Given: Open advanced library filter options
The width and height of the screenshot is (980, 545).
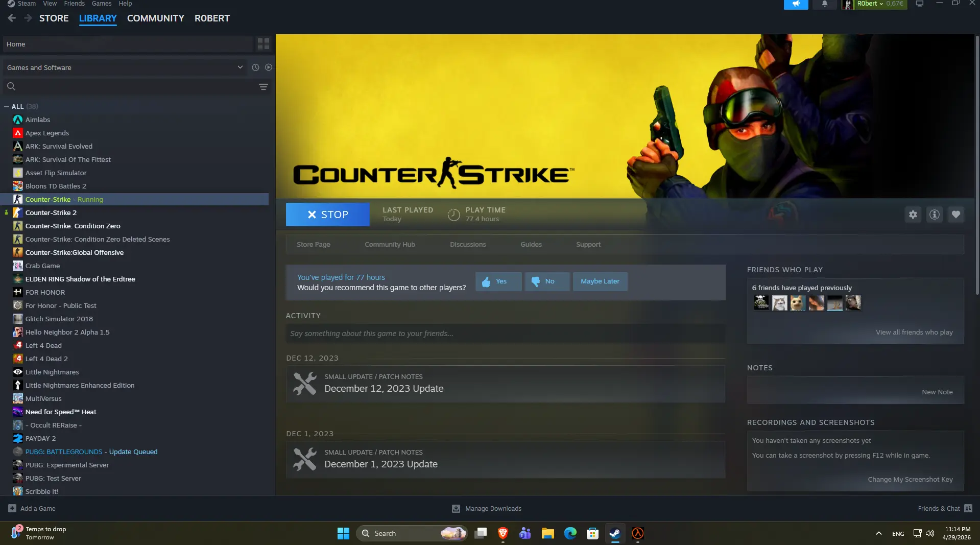Looking at the screenshot, I should 264,87.
